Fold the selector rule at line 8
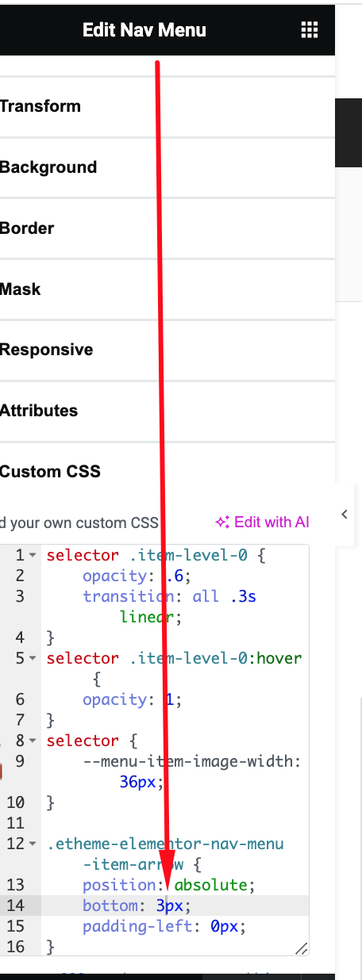This screenshot has height=980, width=362. tap(32, 741)
